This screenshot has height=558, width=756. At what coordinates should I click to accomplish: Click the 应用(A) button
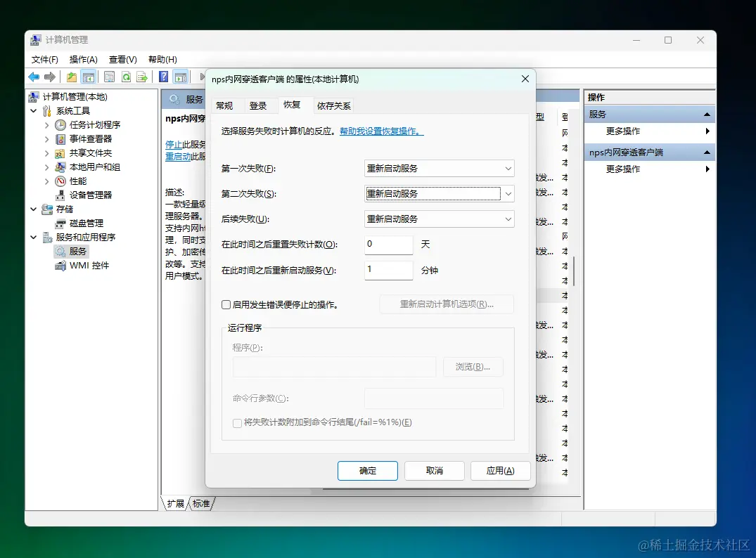501,471
